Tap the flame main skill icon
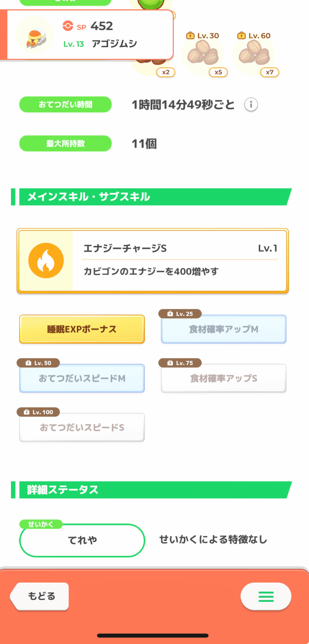Screen dimensions: 309x644 tap(46, 260)
